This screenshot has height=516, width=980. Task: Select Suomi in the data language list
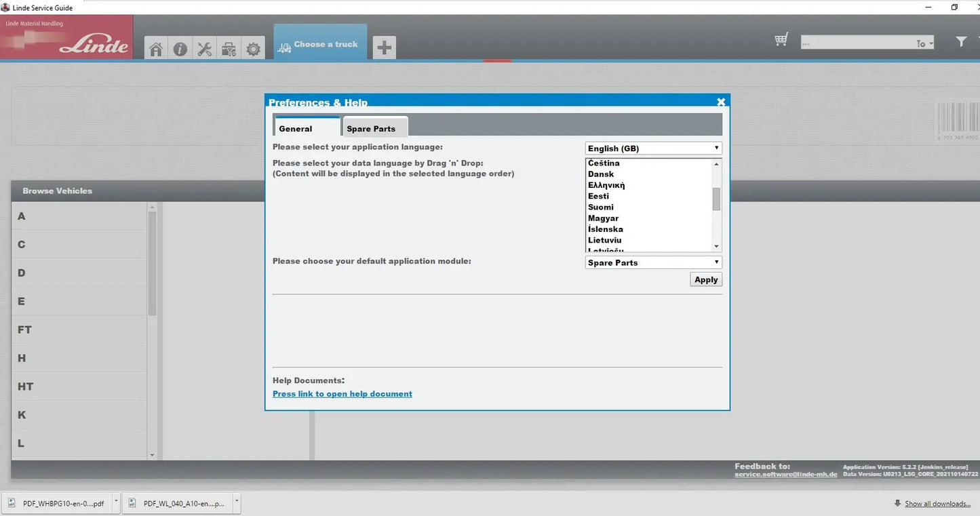[x=601, y=207]
